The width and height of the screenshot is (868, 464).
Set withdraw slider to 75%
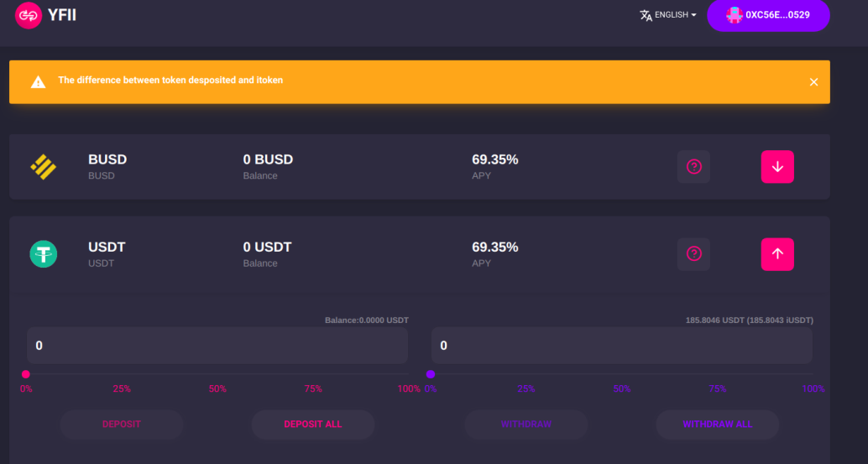[x=718, y=374]
